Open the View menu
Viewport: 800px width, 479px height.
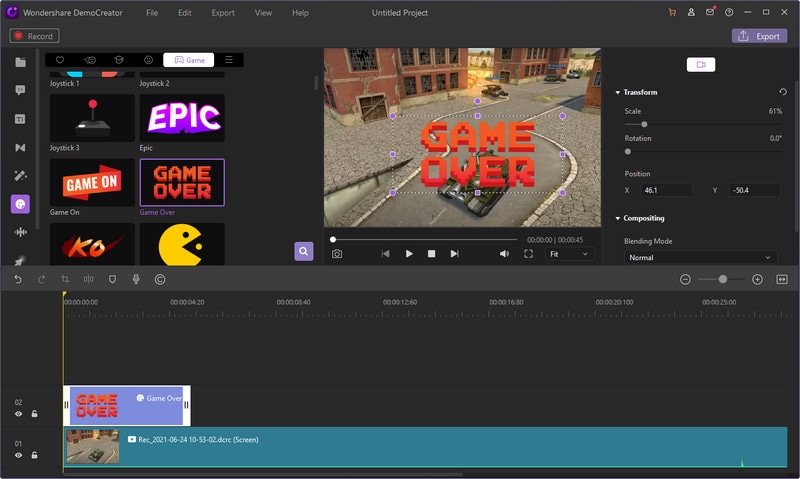point(263,13)
